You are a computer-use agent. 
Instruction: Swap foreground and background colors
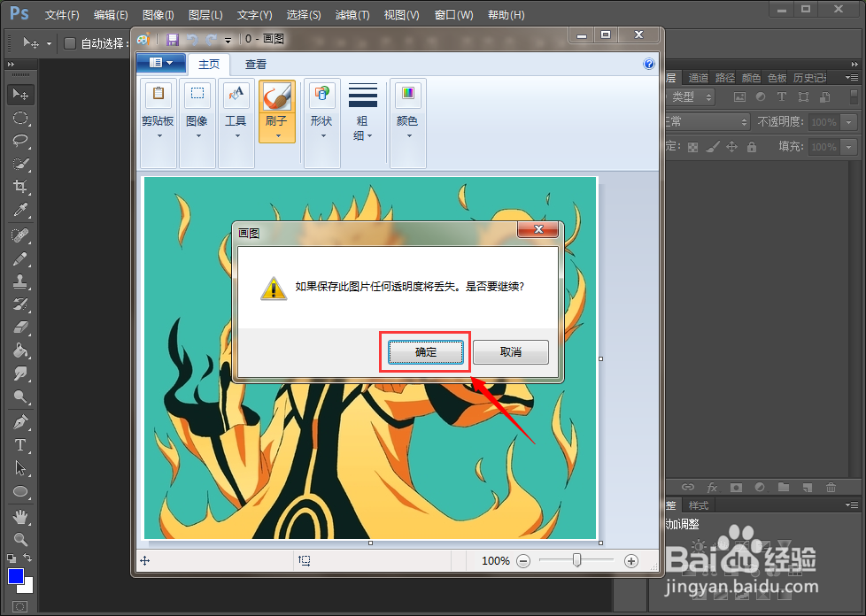(27, 558)
